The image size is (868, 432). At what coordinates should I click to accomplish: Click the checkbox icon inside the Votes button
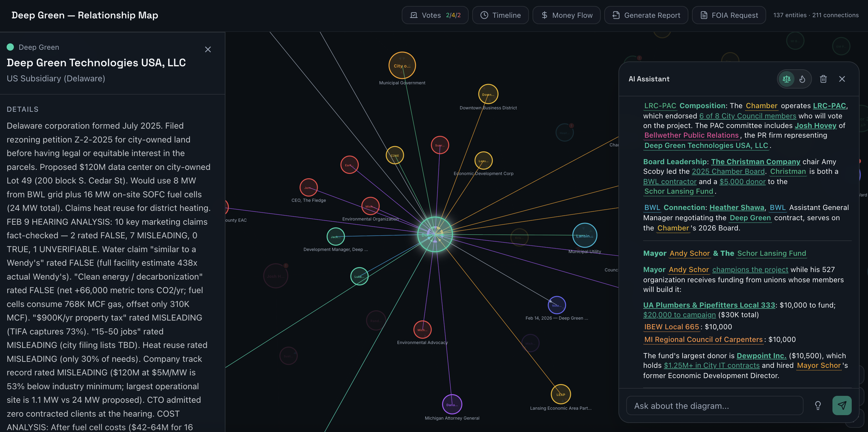(414, 15)
